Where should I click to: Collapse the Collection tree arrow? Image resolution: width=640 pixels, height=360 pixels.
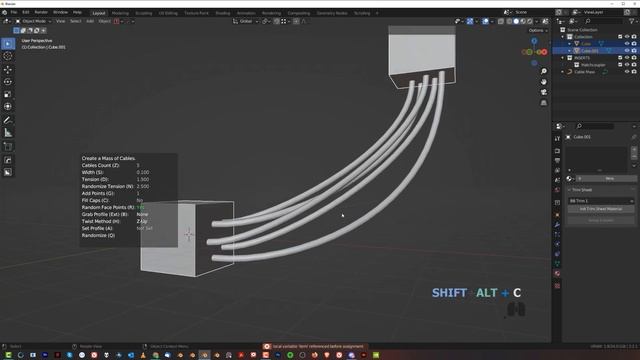[x=563, y=37]
